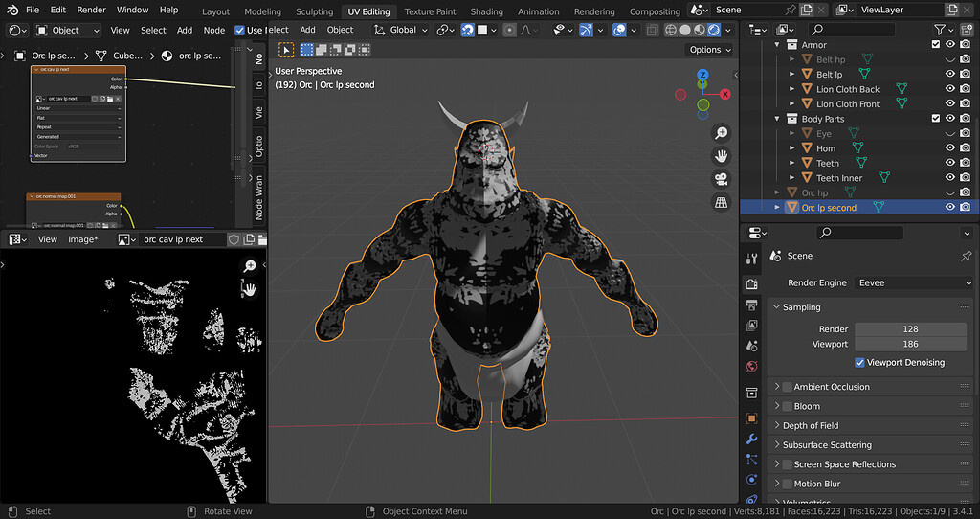Uncheck the Body Parts collection checkbox
This screenshot has width=980, height=519.
coord(936,118)
